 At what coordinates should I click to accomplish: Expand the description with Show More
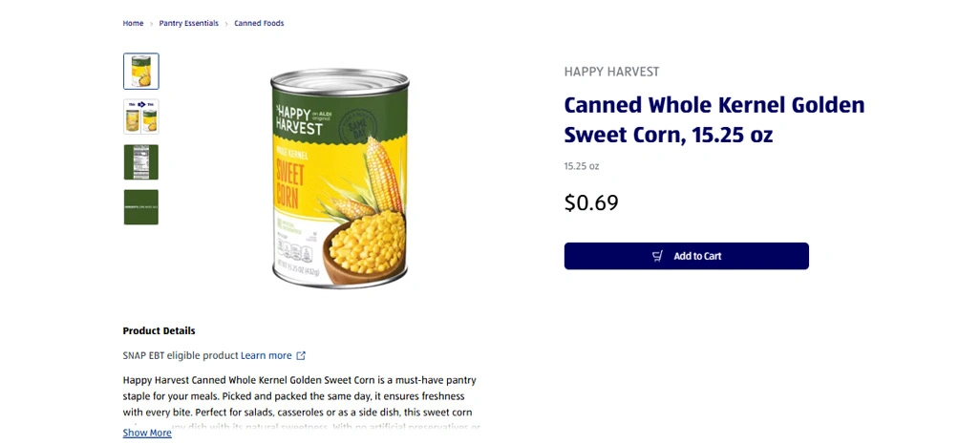[x=147, y=434]
